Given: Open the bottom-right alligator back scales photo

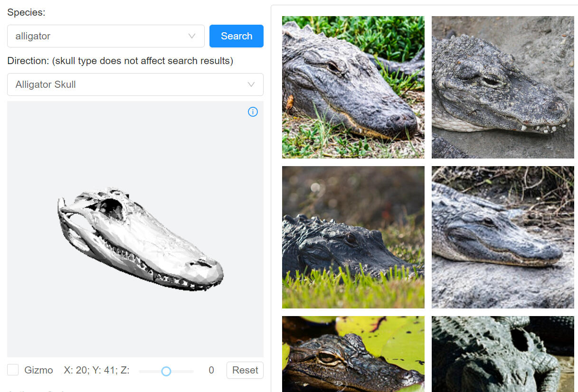Looking at the screenshot, I should 502,354.
